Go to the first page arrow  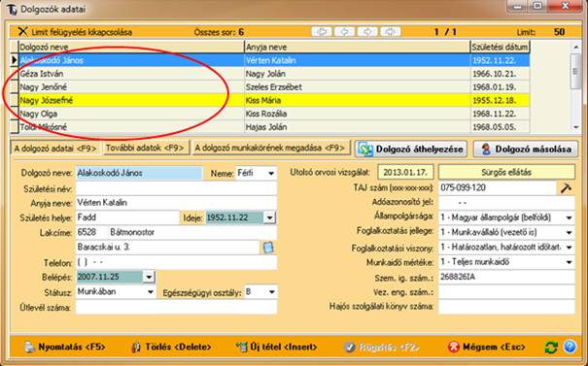tap(322, 32)
